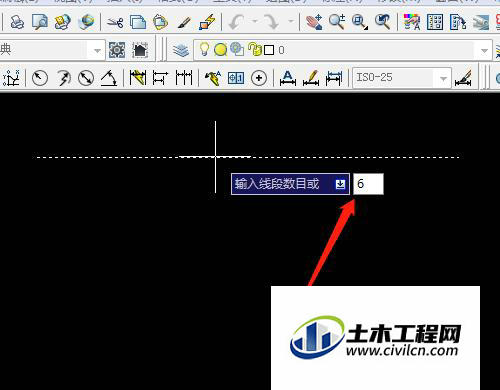The image size is (500, 390).
Task: Open Plot Preview
Action: coord(40,22)
